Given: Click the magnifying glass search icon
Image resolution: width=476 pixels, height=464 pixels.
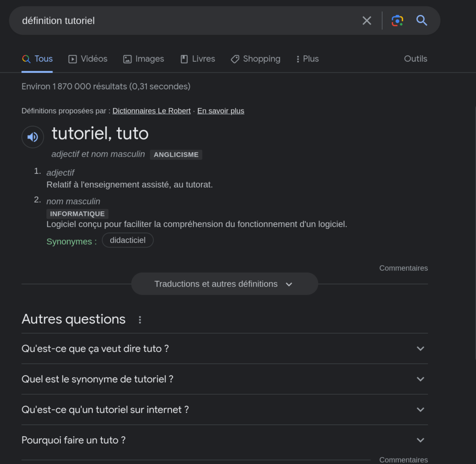Looking at the screenshot, I should pos(422,20).
